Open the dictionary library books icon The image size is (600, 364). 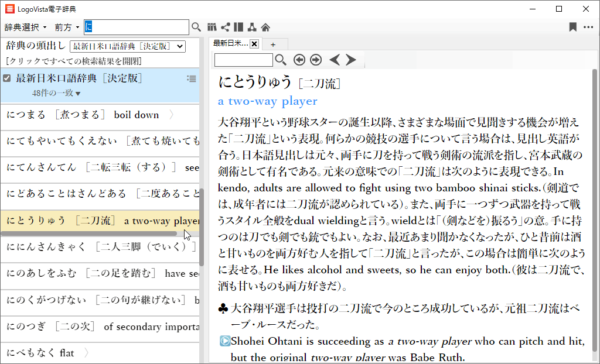coord(212,27)
